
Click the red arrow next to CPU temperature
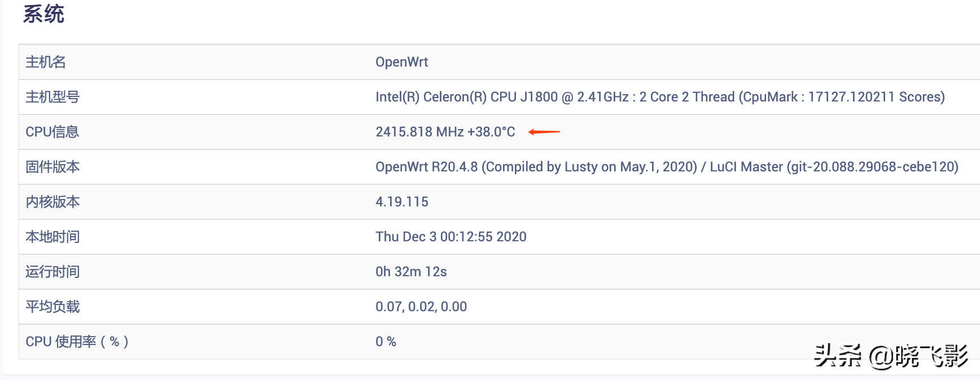[x=544, y=132]
